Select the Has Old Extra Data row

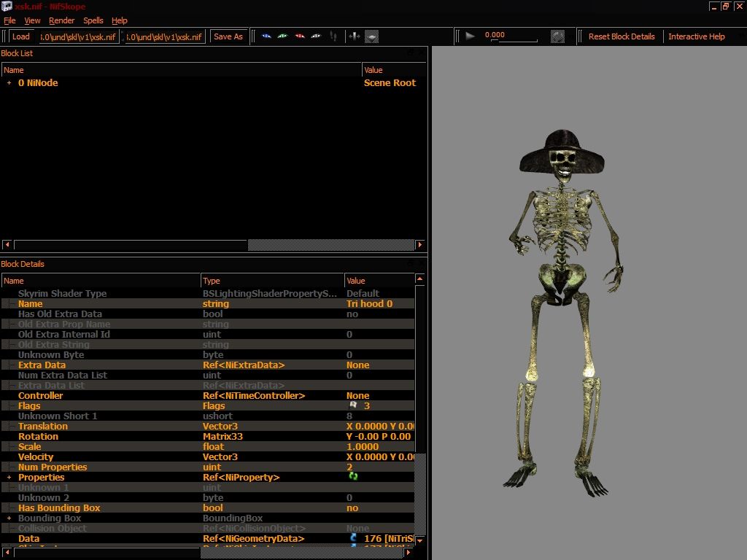[x=208, y=314]
